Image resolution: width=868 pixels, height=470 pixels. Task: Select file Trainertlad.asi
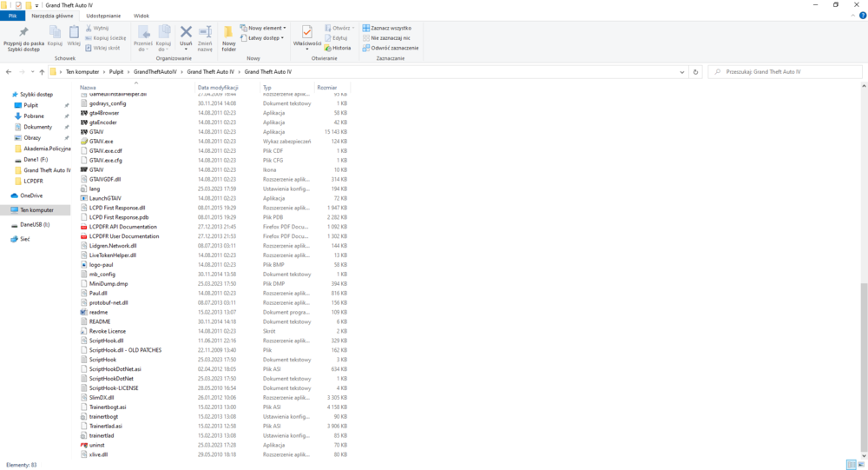click(105, 427)
